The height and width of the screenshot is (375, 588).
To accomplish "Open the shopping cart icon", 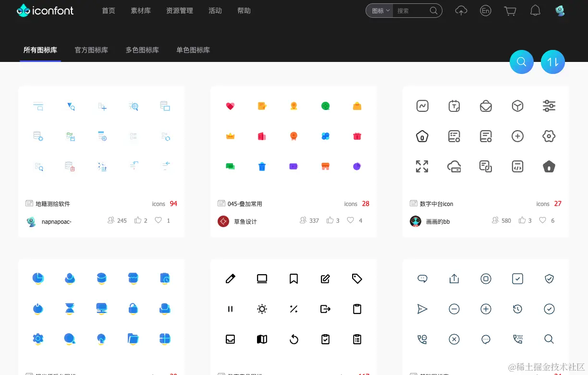I will 510,11.
